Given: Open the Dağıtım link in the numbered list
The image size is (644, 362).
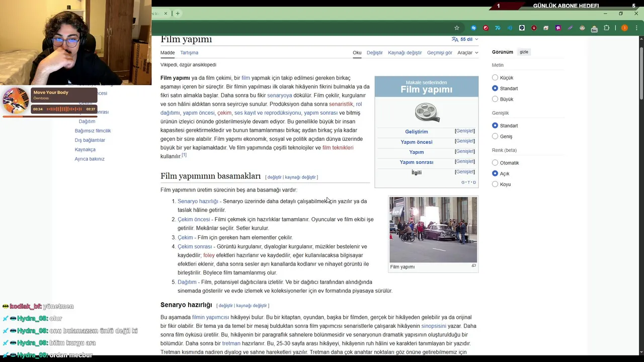Looking at the screenshot, I should coord(187,282).
